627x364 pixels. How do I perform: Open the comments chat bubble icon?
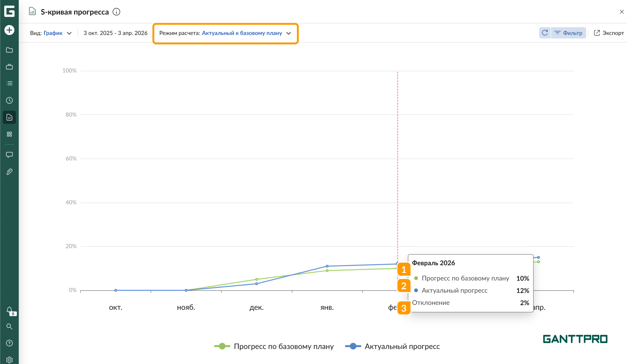(x=9, y=155)
